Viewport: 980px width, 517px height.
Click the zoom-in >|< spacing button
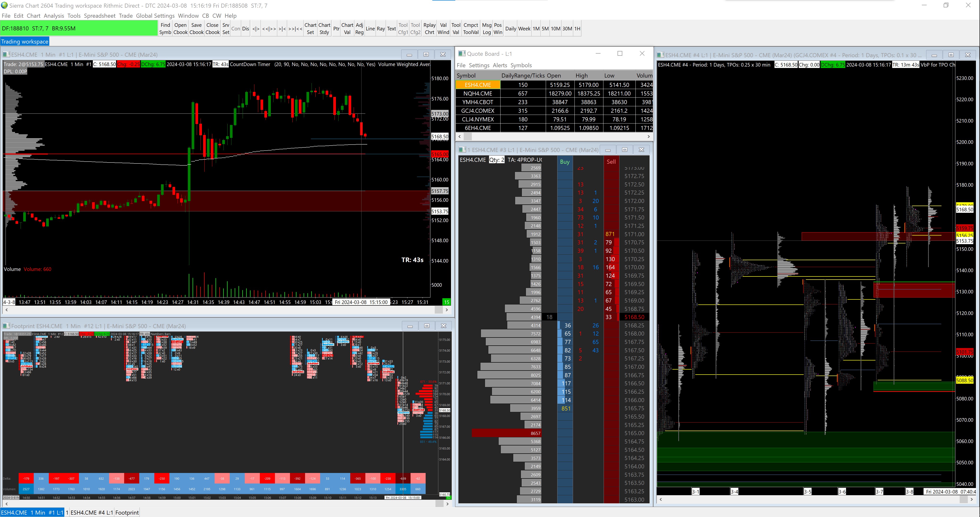pos(282,29)
